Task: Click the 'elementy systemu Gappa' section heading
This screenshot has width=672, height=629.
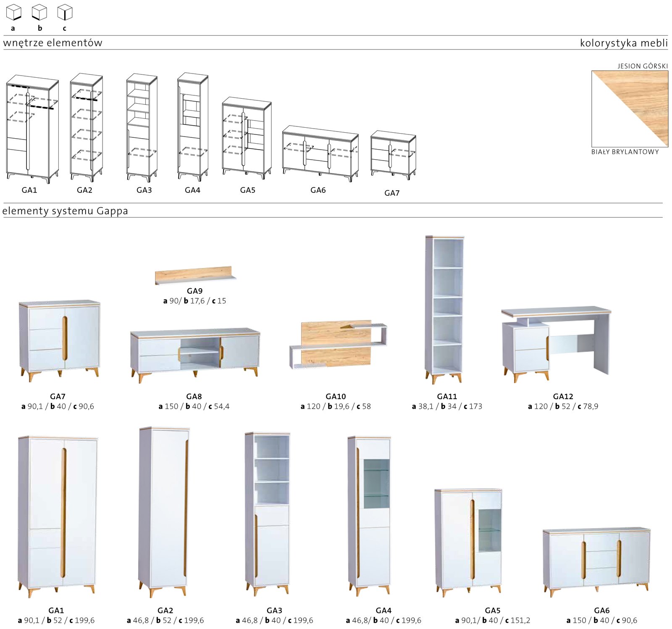Action: (65, 211)
